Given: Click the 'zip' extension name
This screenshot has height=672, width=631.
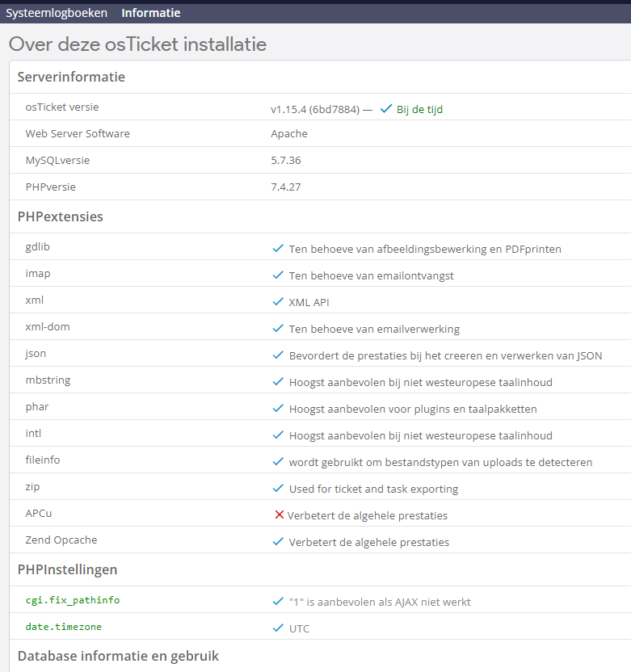Looking at the screenshot, I should (x=32, y=487).
